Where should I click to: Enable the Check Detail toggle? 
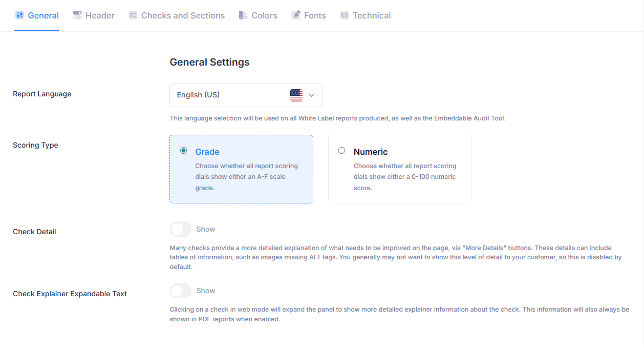181,229
